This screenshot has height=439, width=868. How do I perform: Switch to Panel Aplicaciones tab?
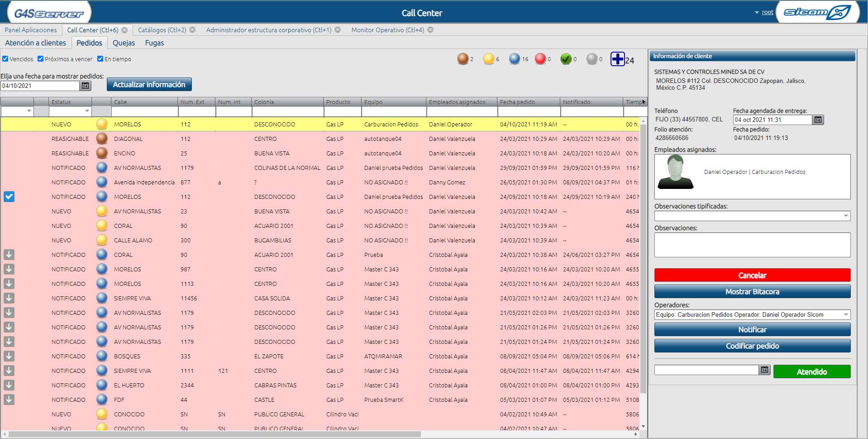click(x=31, y=30)
